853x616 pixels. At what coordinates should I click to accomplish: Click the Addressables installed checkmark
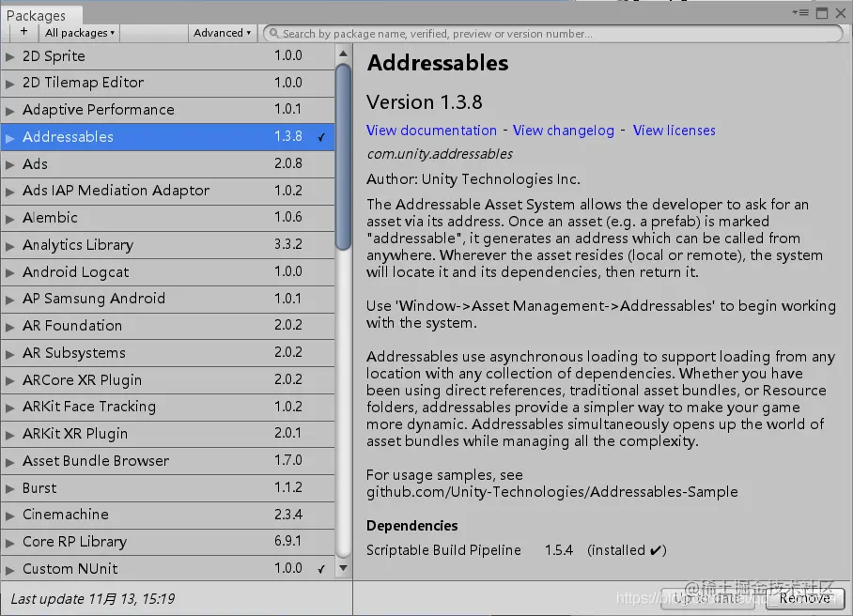click(x=321, y=137)
